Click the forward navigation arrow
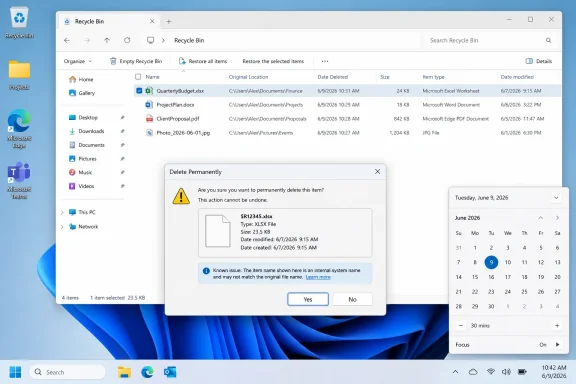 pos(87,40)
